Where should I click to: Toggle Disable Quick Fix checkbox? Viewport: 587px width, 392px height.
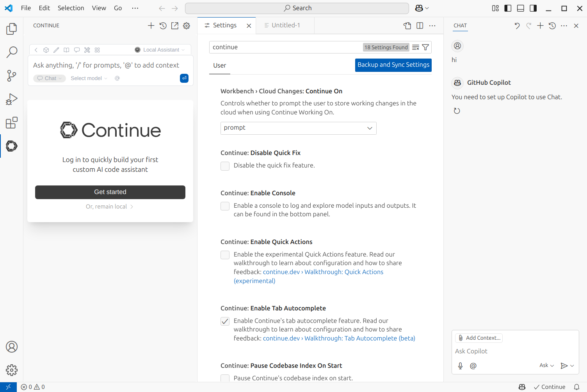coord(225,166)
